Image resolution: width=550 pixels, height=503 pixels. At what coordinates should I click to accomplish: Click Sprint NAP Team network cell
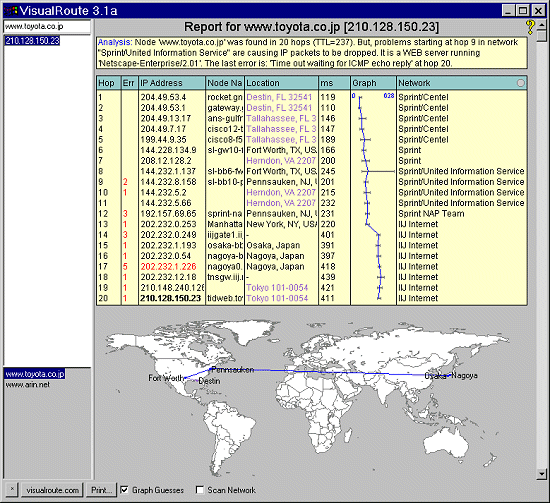431,214
